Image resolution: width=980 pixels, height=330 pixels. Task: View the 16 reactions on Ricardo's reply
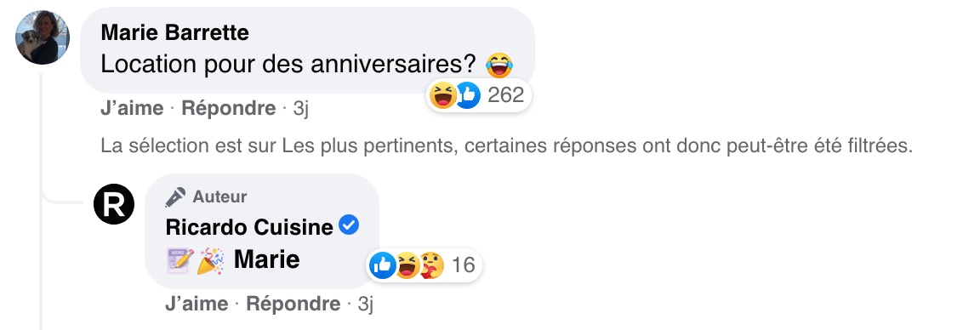[x=463, y=265]
